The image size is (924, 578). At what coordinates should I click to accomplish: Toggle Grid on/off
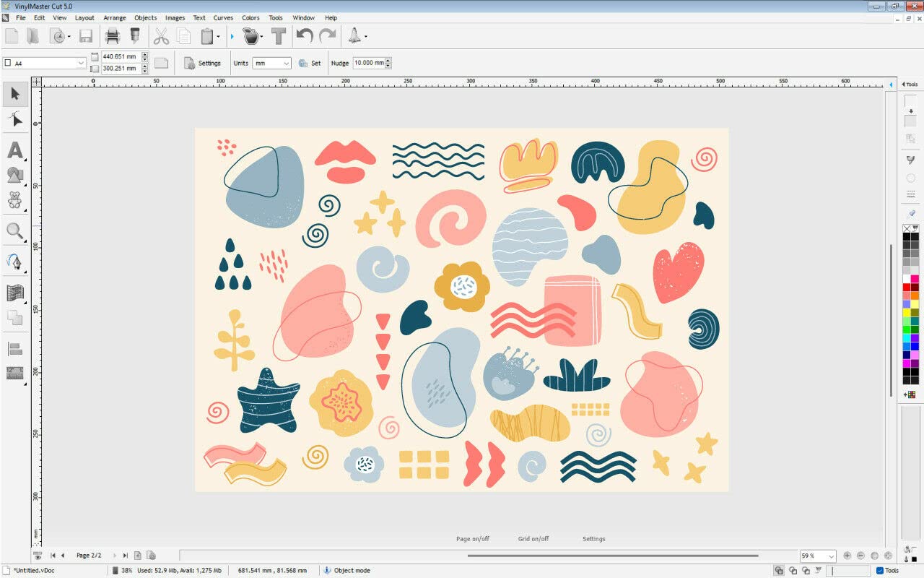tap(533, 539)
